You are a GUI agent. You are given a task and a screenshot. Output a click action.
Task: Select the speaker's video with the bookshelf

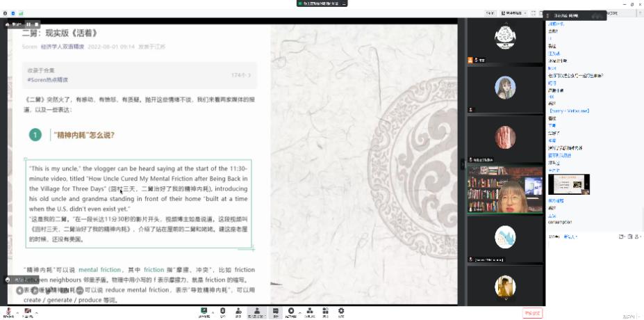click(x=504, y=188)
